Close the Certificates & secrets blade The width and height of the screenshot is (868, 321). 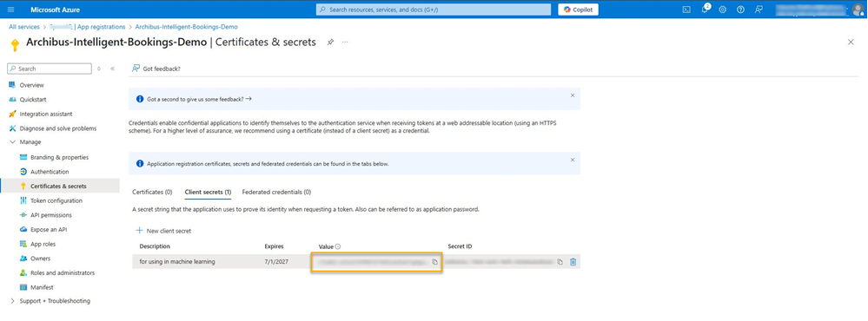click(851, 42)
